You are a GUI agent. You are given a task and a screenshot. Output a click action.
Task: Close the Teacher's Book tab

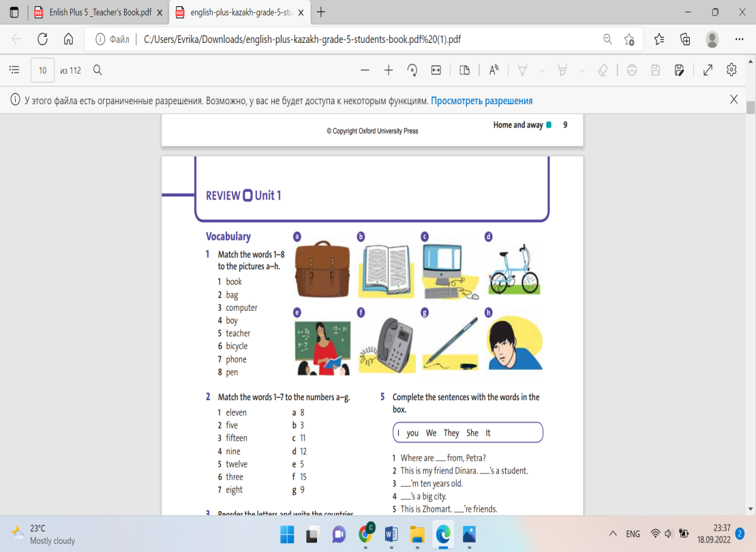pos(160,13)
